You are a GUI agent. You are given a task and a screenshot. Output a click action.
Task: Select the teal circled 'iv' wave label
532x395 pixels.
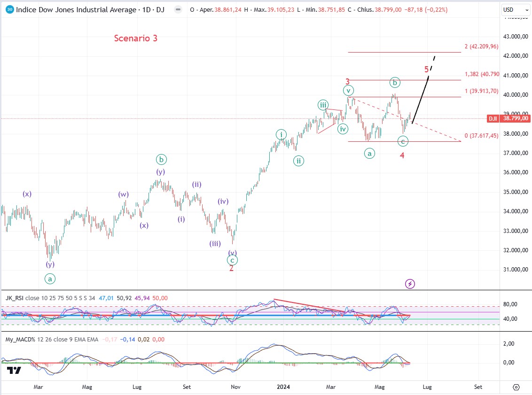click(343, 129)
